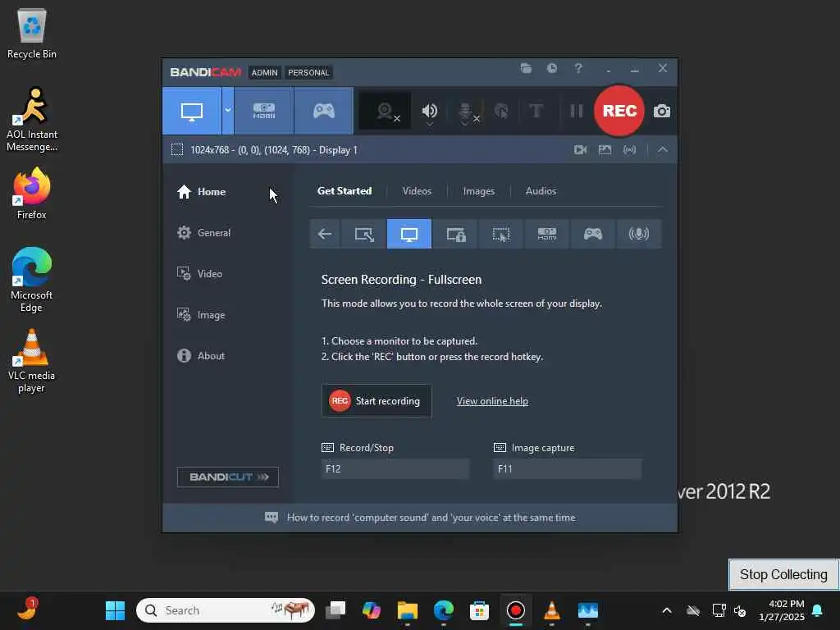The width and height of the screenshot is (840, 630).
Task: Open Task View from taskbar
Action: click(336, 610)
